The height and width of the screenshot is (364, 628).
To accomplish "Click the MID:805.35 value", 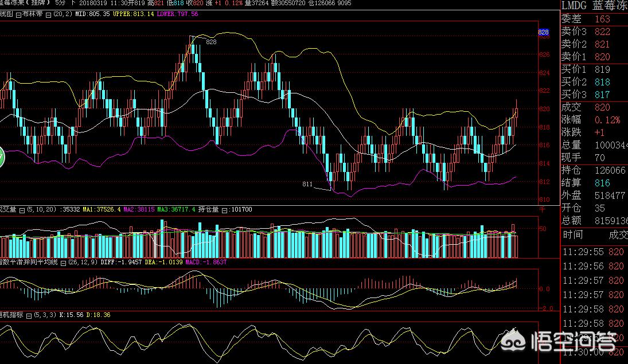I will click(92, 14).
